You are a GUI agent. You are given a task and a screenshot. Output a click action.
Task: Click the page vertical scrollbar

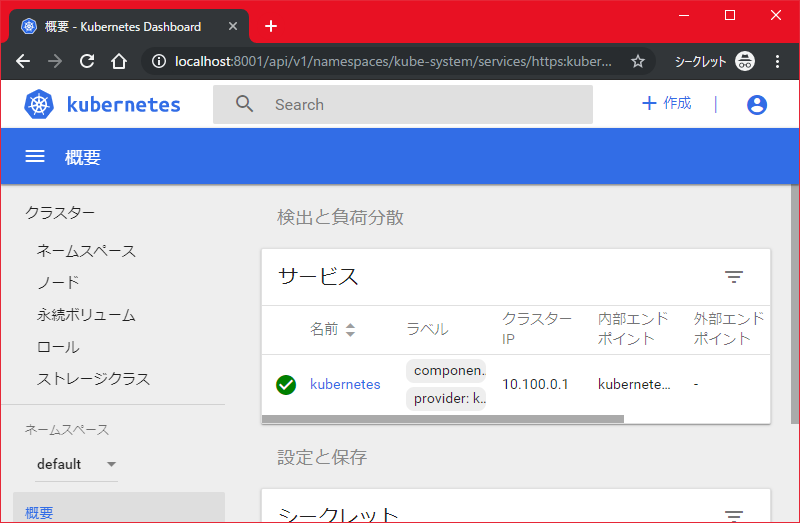795,304
